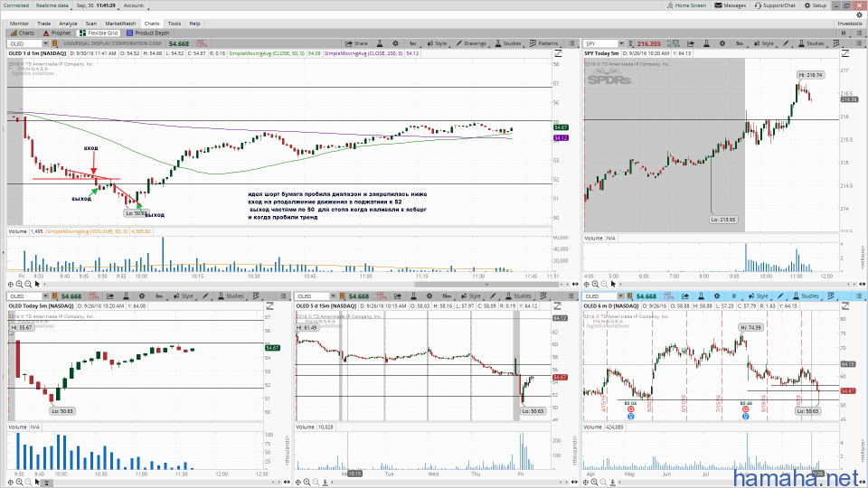The height and width of the screenshot is (488, 868).
Task: Open Studies in OLED 6m D chart
Action: pyautogui.click(x=806, y=296)
